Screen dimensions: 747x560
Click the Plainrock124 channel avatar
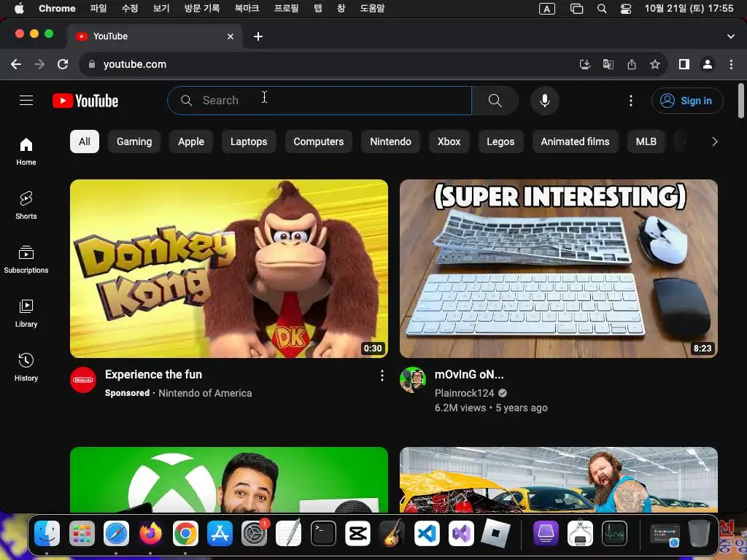(x=413, y=379)
